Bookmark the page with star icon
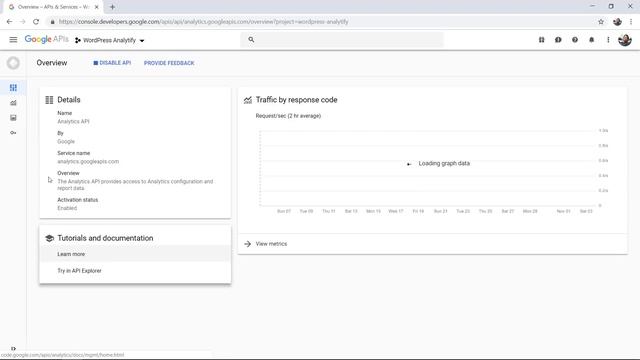The image size is (640, 360). click(601, 22)
